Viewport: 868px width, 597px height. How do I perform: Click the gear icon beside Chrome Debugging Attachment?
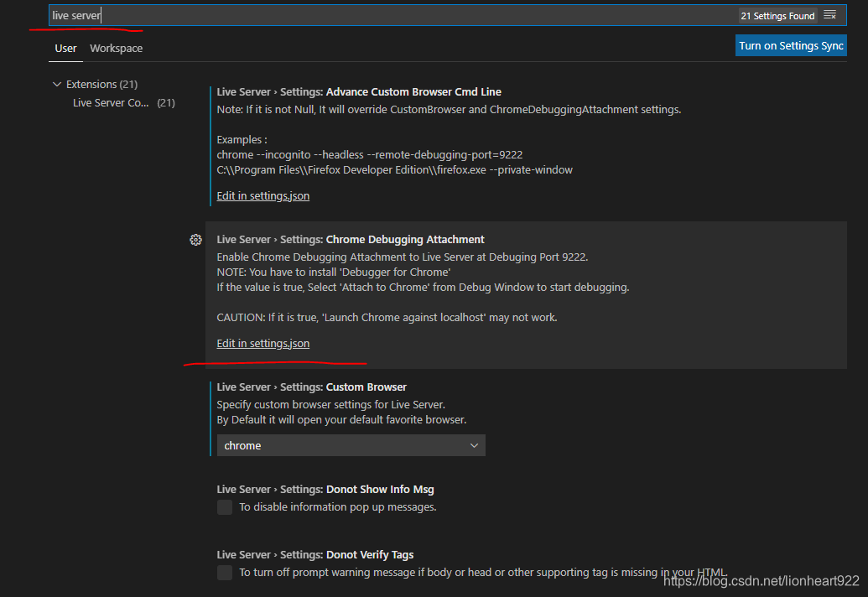[x=195, y=240]
